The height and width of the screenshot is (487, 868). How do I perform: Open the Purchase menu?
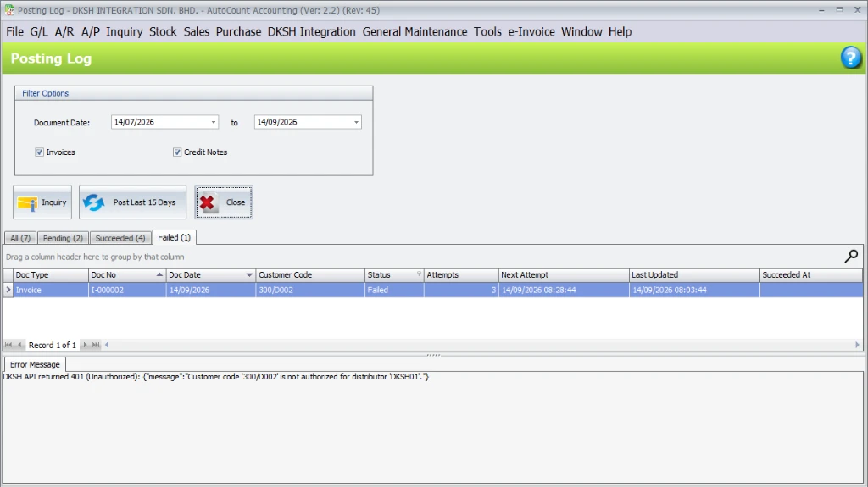tap(238, 31)
